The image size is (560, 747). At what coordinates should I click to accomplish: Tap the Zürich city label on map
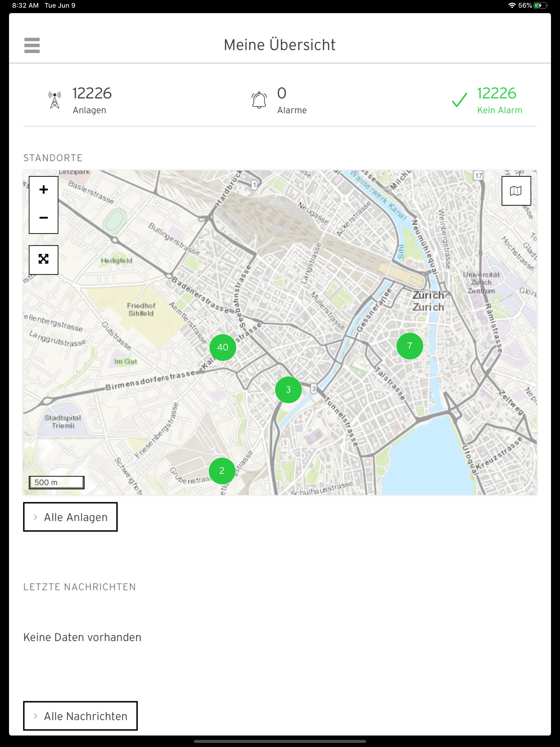pos(428,301)
